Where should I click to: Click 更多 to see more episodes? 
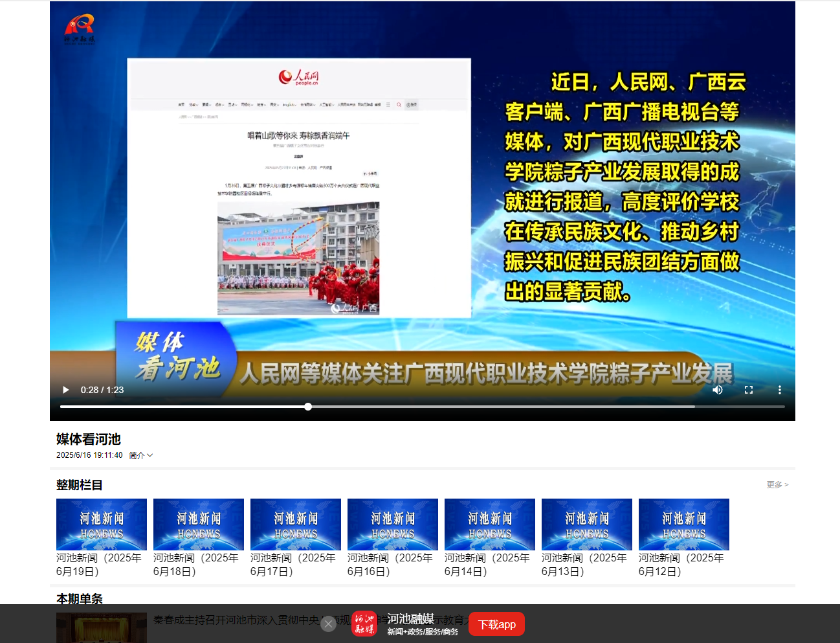[775, 484]
